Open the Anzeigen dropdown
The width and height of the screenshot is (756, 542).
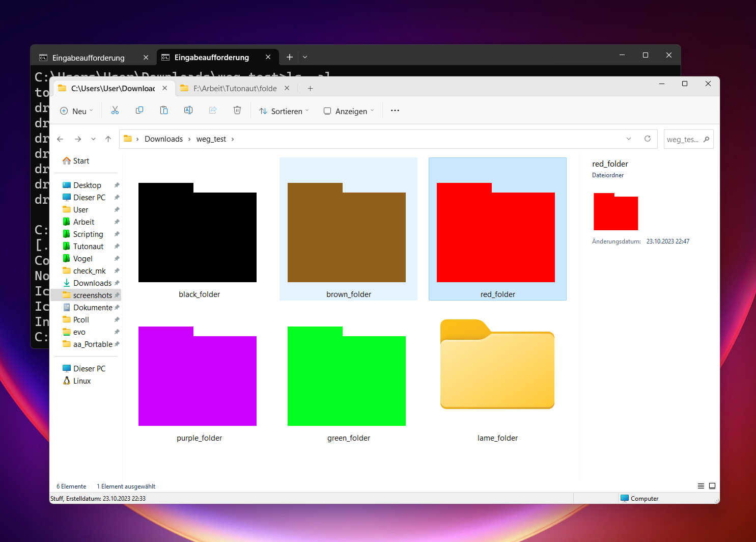pyautogui.click(x=348, y=111)
